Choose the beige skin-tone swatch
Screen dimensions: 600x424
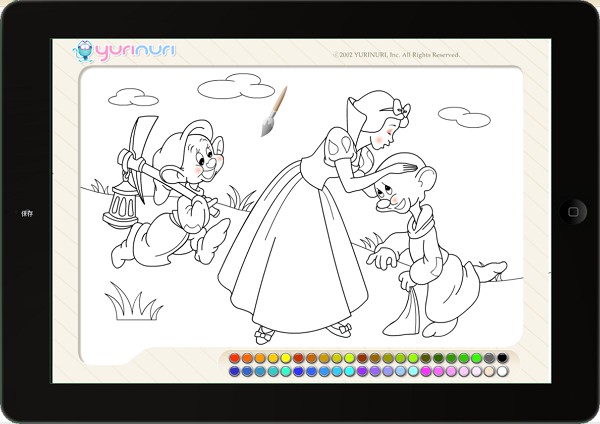[x=489, y=371]
